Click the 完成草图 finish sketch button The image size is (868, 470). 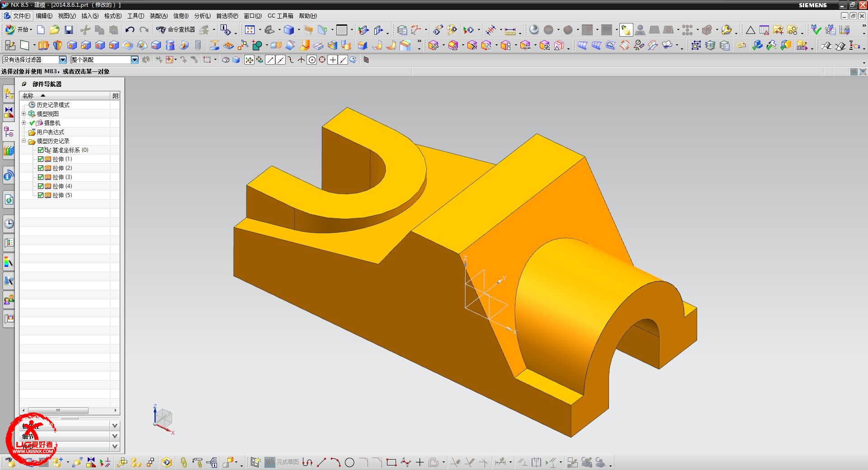282,462
